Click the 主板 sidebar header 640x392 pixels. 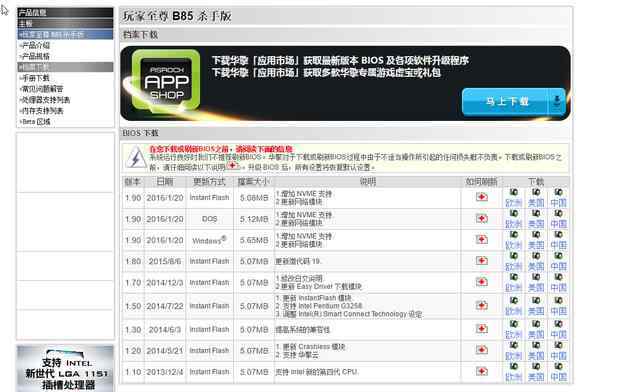coord(65,24)
